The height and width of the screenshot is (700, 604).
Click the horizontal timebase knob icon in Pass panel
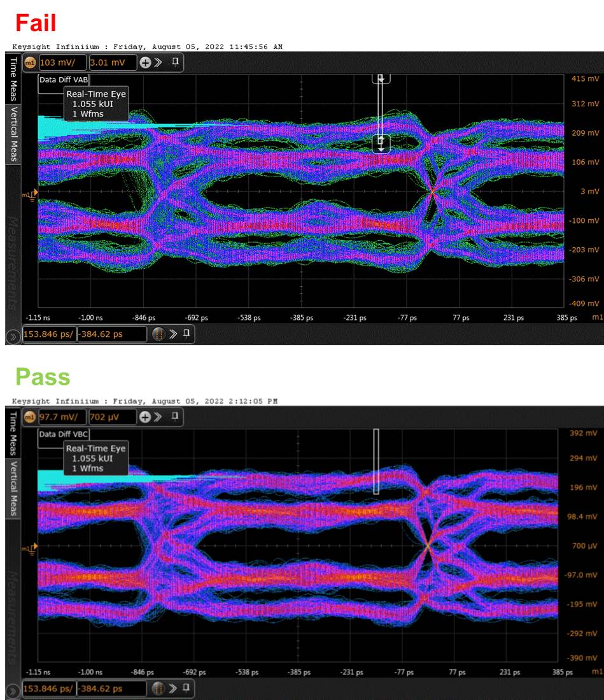pyautogui.click(x=158, y=689)
